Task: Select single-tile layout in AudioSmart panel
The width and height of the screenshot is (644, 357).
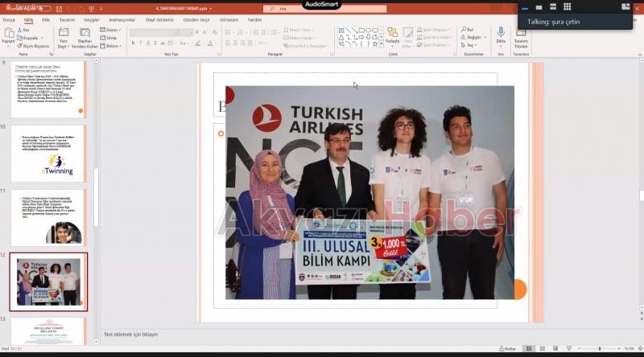Action: [x=539, y=7]
